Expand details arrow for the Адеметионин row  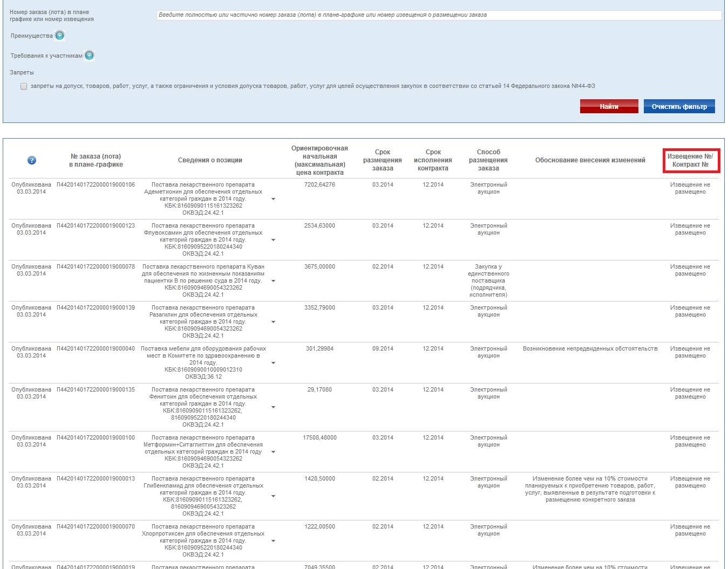tap(273, 199)
